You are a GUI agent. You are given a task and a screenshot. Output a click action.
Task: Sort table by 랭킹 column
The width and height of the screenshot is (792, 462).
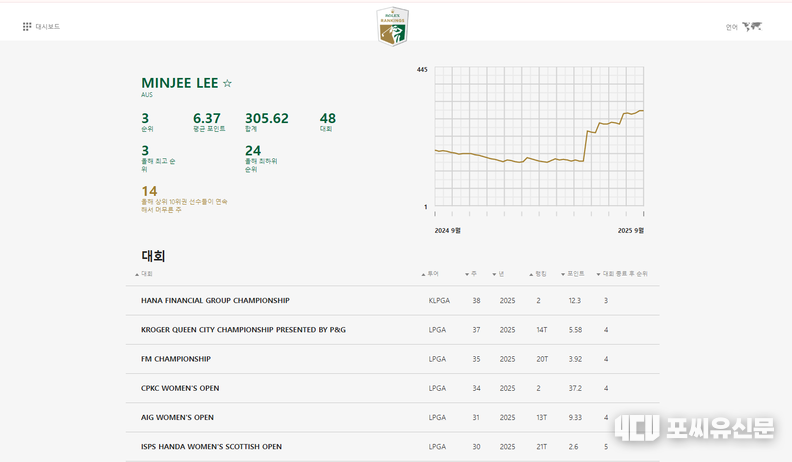point(538,274)
